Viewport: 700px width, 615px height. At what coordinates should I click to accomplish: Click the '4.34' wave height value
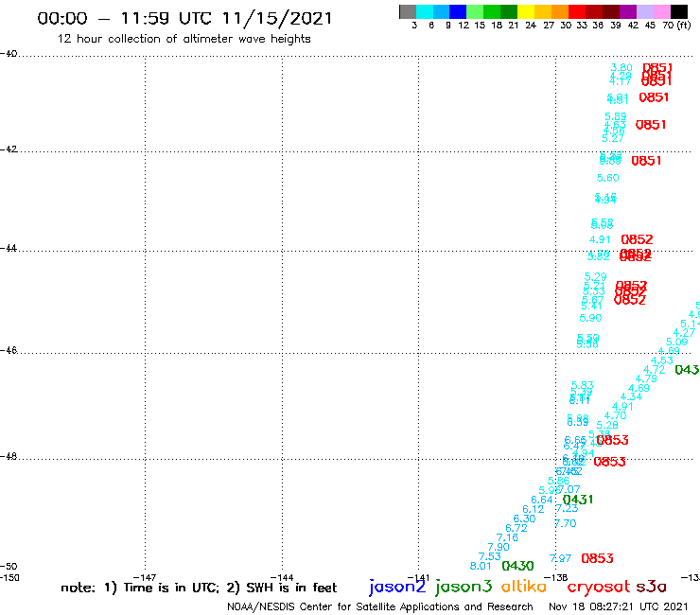pos(631,396)
